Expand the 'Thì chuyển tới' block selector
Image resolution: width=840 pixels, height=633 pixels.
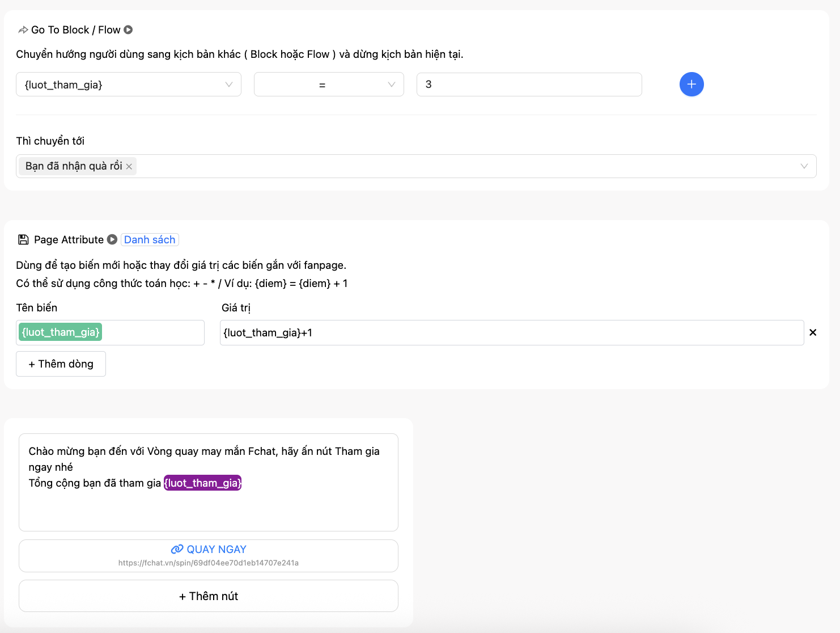click(x=804, y=166)
